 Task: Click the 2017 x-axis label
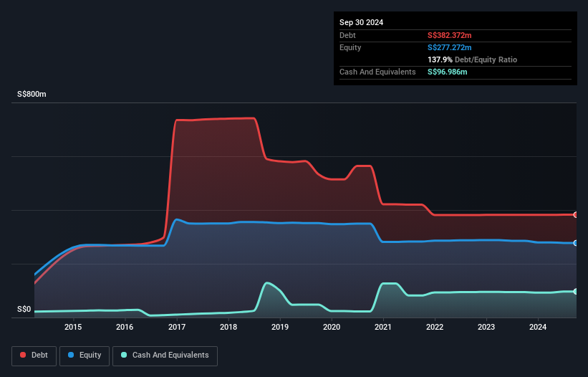(x=177, y=327)
